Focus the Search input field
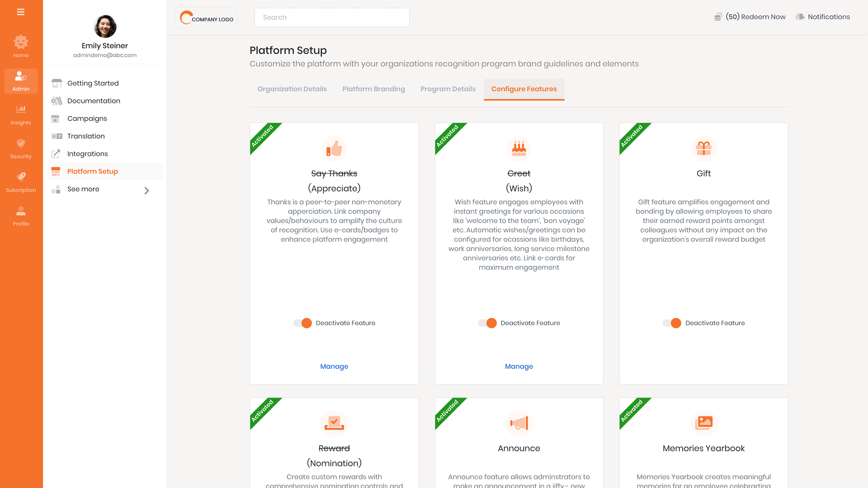This screenshot has width=868, height=488. pyautogui.click(x=332, y=17)
